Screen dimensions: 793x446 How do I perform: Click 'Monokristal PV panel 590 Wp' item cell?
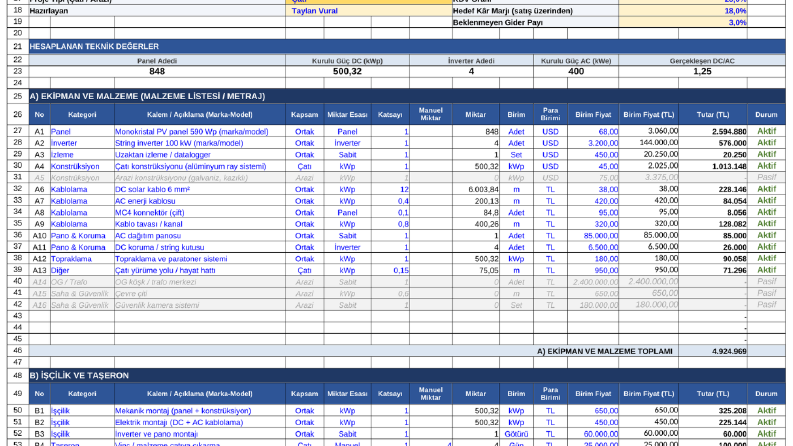pos(200,131)
